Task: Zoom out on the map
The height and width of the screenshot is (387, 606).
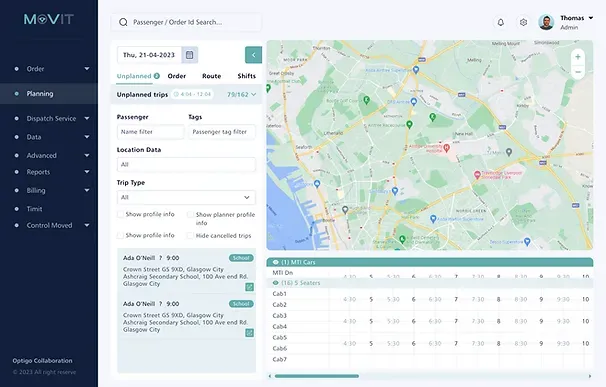Action: pos(578,72)
